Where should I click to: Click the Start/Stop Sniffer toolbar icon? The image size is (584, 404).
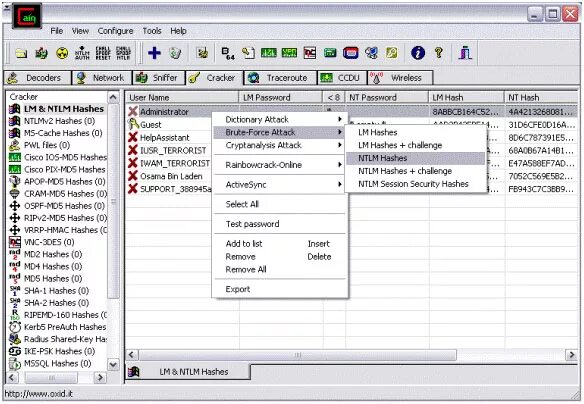coord(41,53)
